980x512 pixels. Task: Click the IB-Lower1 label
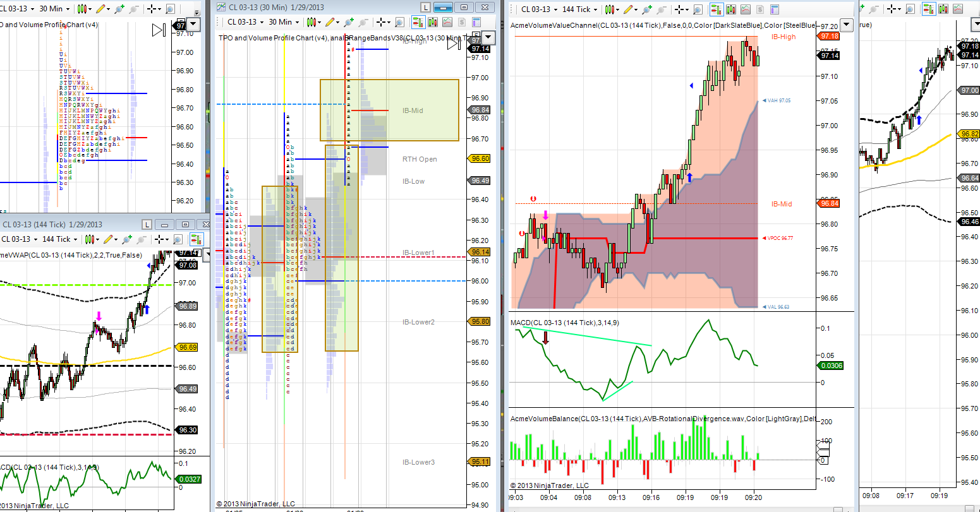pos(418,253)
